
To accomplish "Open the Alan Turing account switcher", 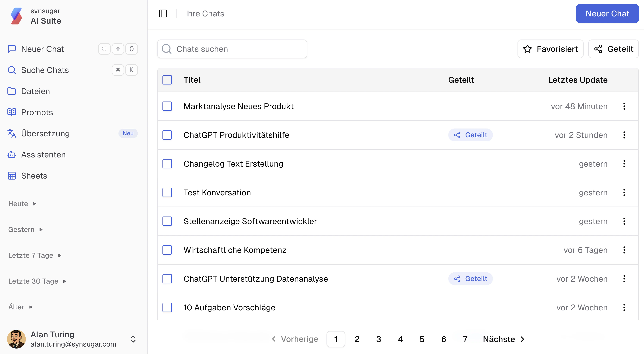I will (133, 339).
